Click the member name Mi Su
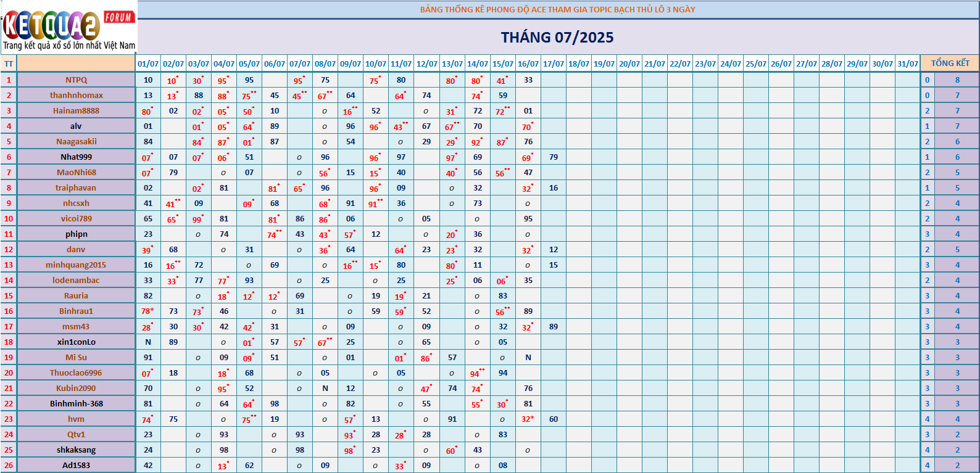This screenshot has height=473, width=980. pyautogui.click(x=77, y=358)
